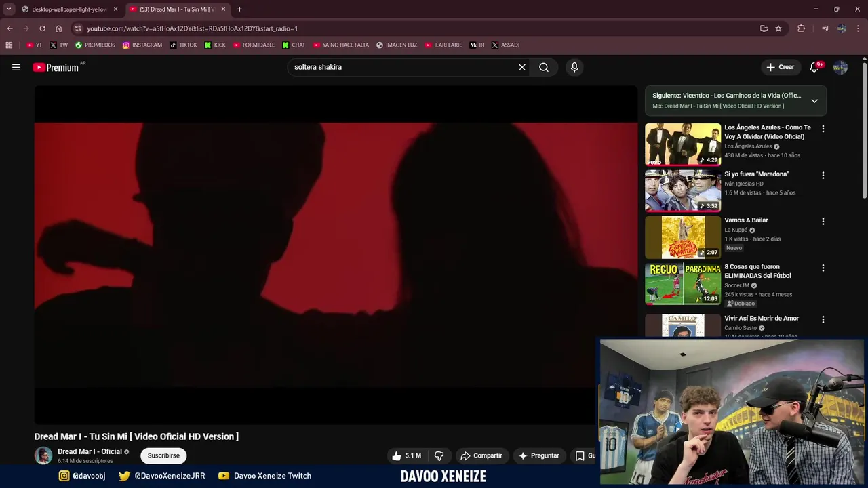Open the browser profile avatar
Image resolution: width=868 pixels, height=488 pixels.
point(842,28)
